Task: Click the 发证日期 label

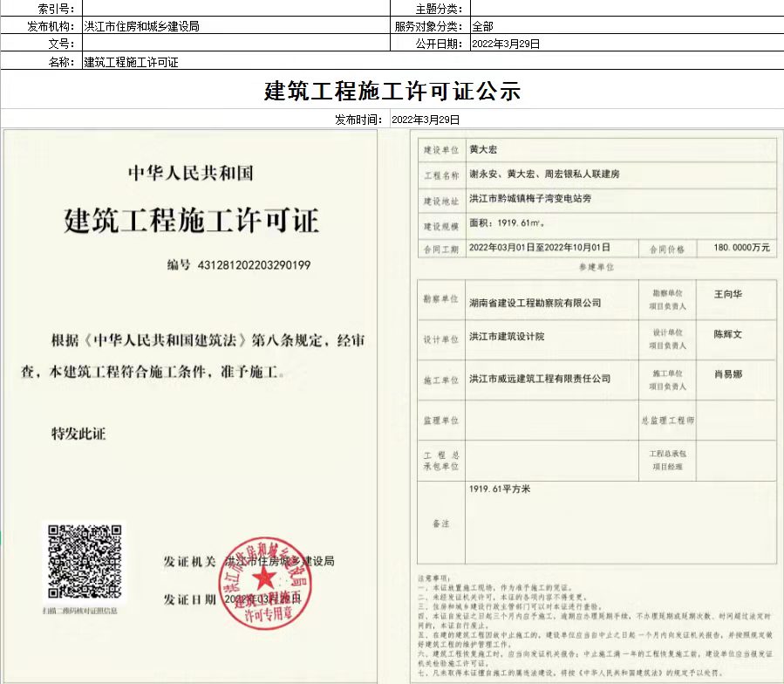Action: pyautogui.click(x=189, y=599)
